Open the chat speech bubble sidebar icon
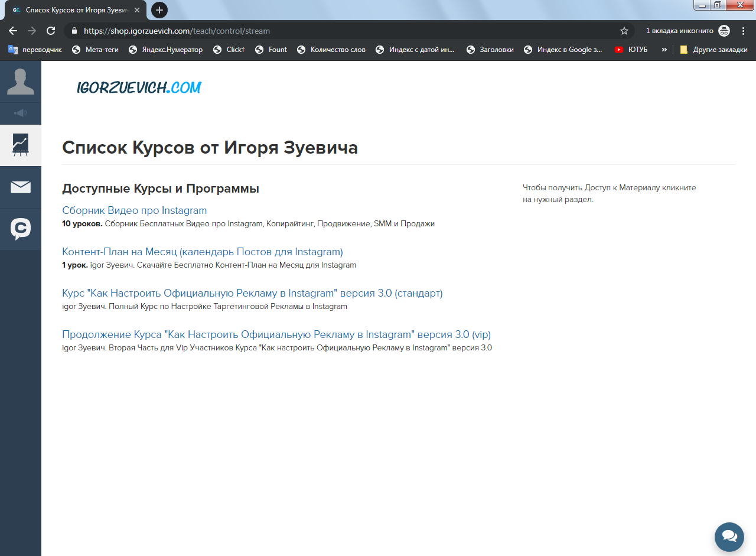This screenshot has width=756, height=556. click(21, 229)
